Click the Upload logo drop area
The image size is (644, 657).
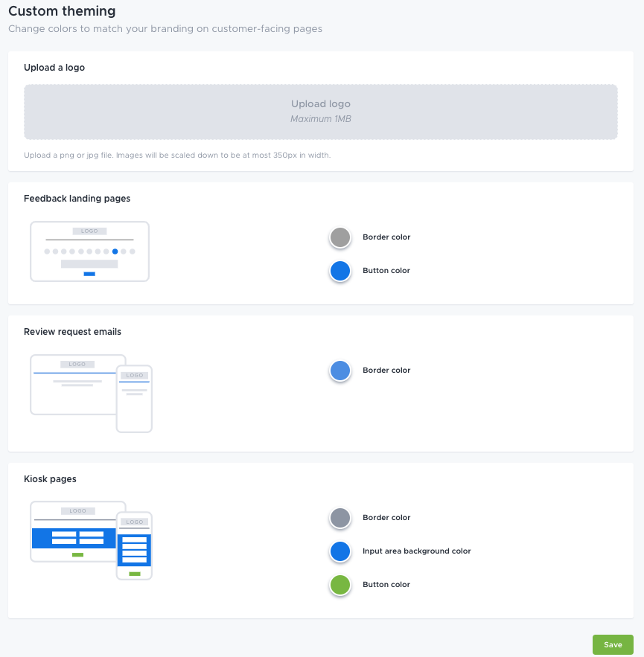click(x=321, y=112)
